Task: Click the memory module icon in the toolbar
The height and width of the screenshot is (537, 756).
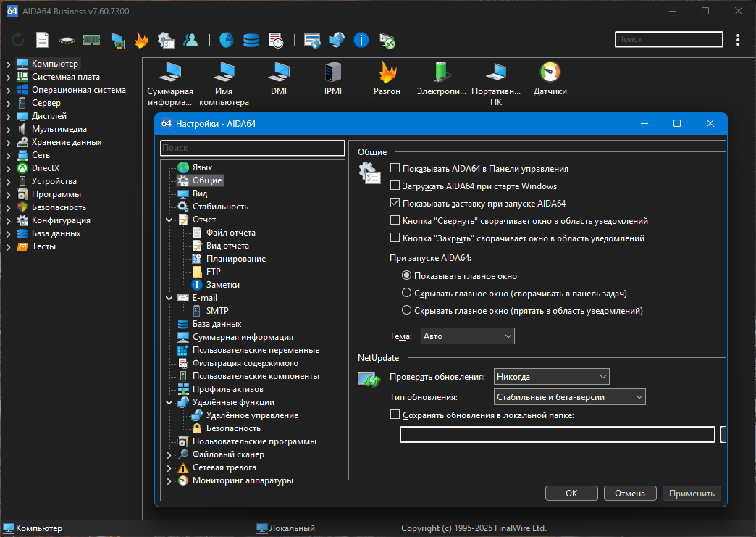Action: (x=92, y=40)
